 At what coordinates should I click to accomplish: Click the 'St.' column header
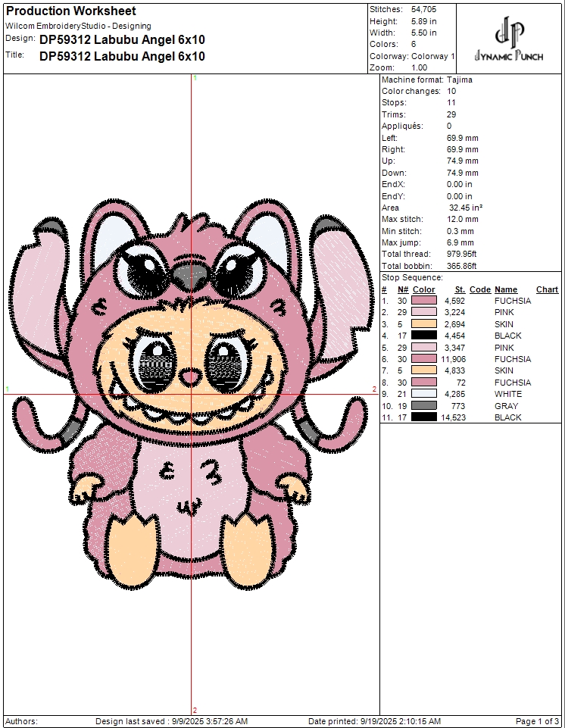[x=460, y=289]
